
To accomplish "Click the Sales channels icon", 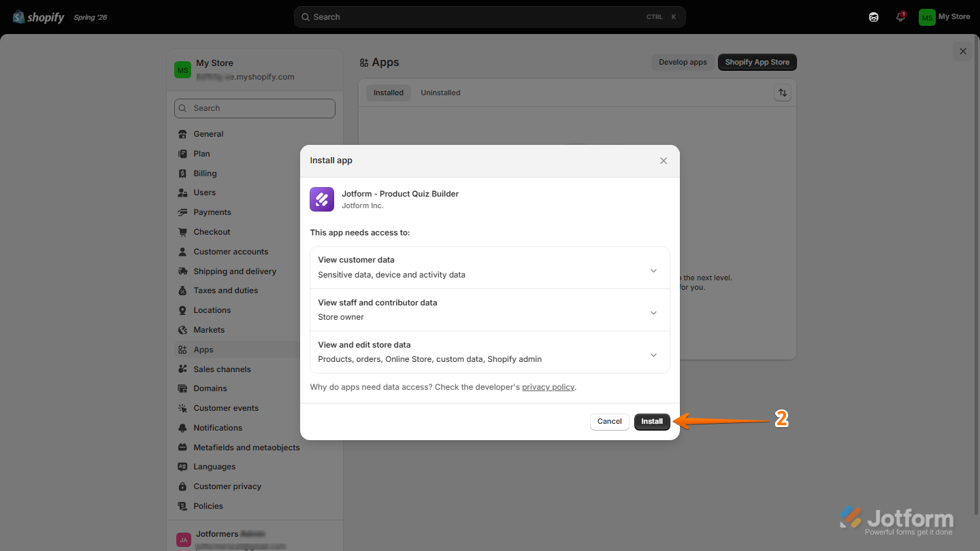I will pos(182,369).
